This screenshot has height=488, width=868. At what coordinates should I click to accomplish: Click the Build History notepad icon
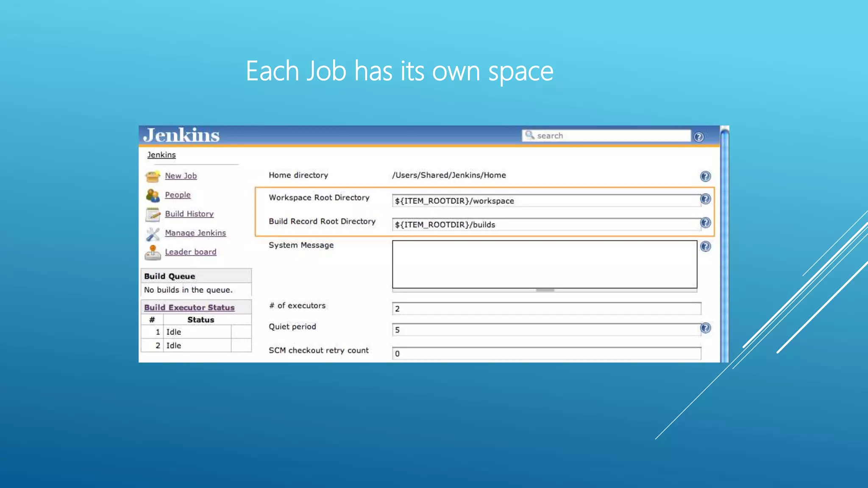coord(153,214)
